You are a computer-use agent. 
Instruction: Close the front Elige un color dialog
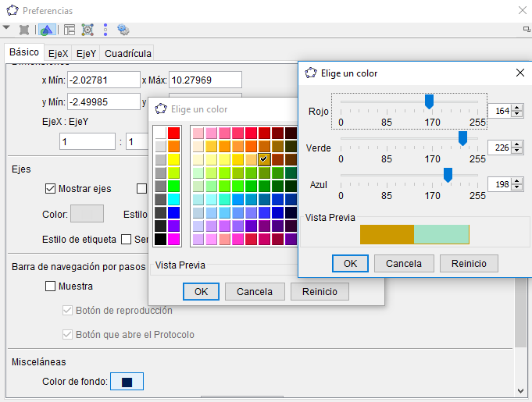520,73
